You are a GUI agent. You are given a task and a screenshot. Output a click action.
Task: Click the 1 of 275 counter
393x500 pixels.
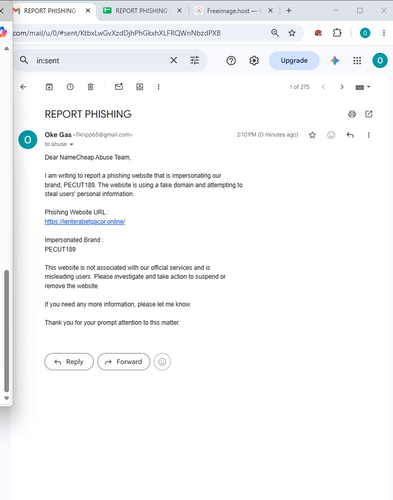coord(299,87)
